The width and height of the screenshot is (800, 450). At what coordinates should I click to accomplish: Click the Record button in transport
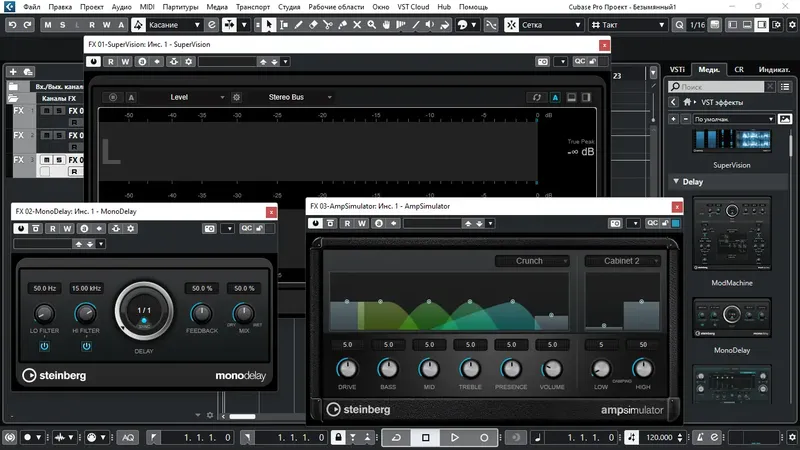click(484, 437)
